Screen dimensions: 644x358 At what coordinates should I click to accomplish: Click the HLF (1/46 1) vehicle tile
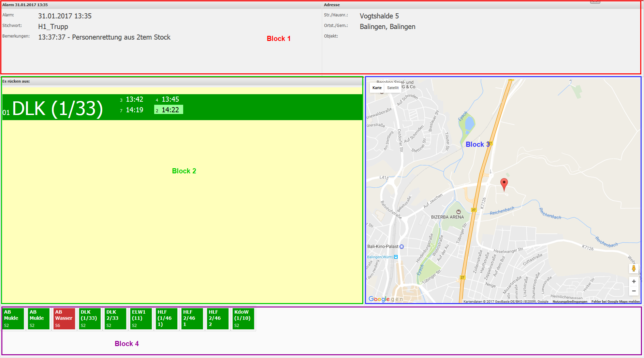point(166,319)
